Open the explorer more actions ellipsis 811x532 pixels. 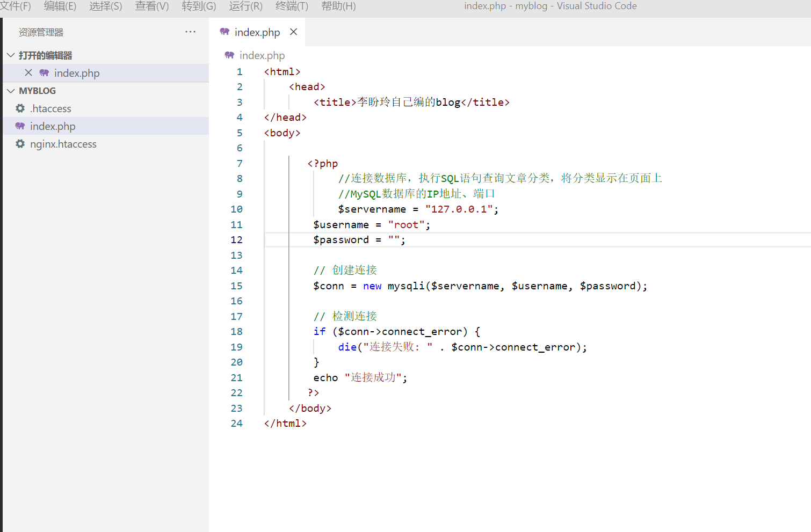pyautogui.click(x=190, y=32)
